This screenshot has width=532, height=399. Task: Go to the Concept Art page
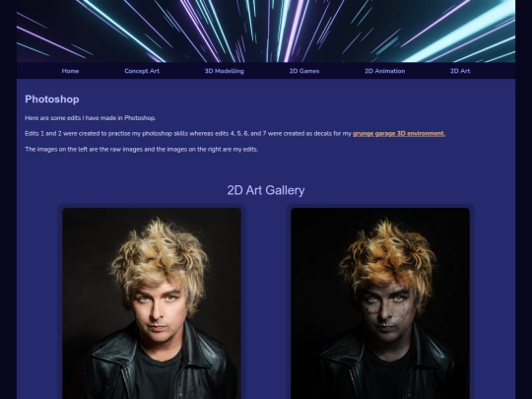pyautogui.click(x=142, y=71)
